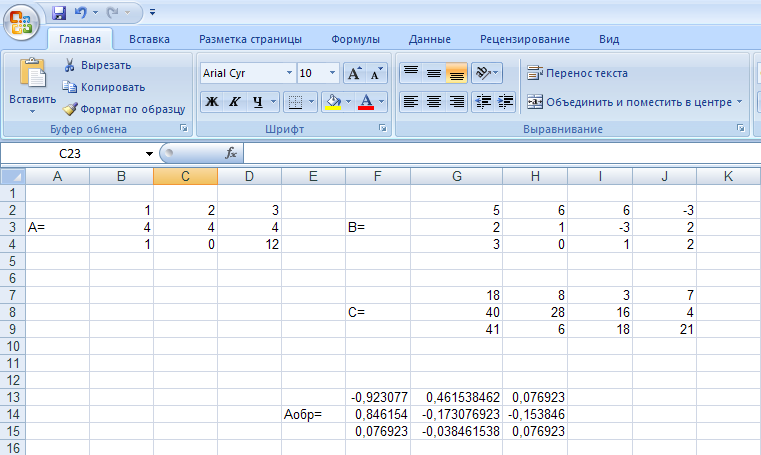Select row 14 header

13,414
